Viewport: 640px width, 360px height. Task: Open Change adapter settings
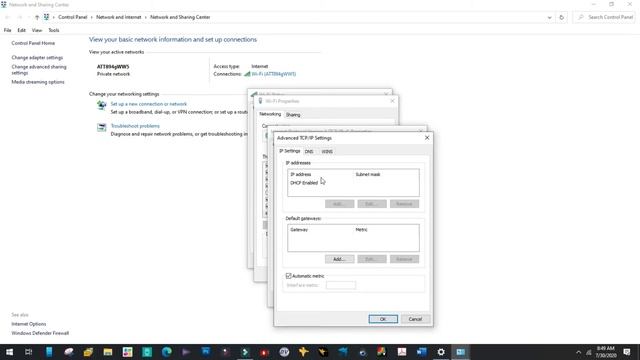tap(37, 58)
